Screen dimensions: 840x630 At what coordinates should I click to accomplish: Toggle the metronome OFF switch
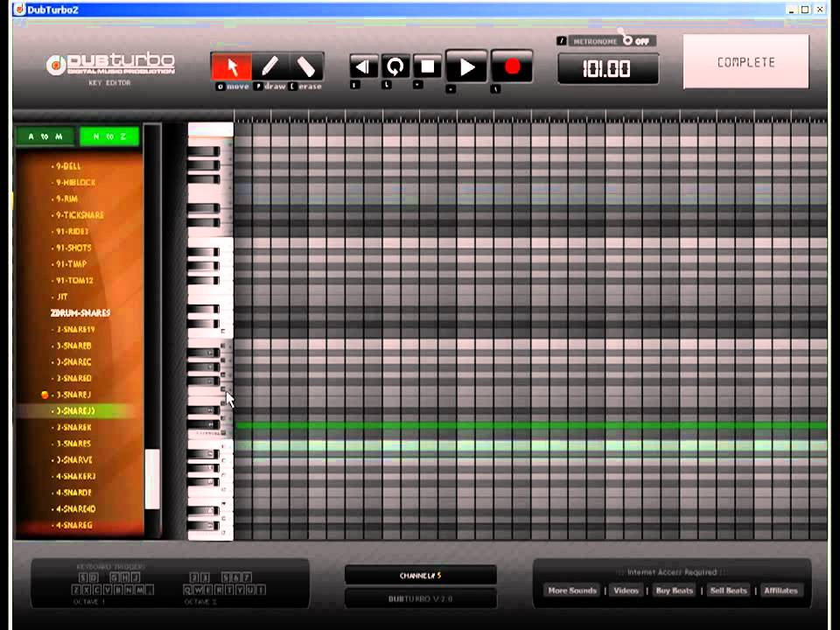pyautogui.click(x=635, y=41)
